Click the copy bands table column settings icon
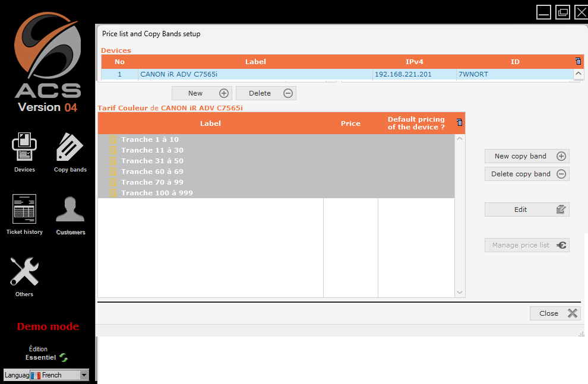Image resolution: width=588 pixels, height=384 pixels. point(459,122)
